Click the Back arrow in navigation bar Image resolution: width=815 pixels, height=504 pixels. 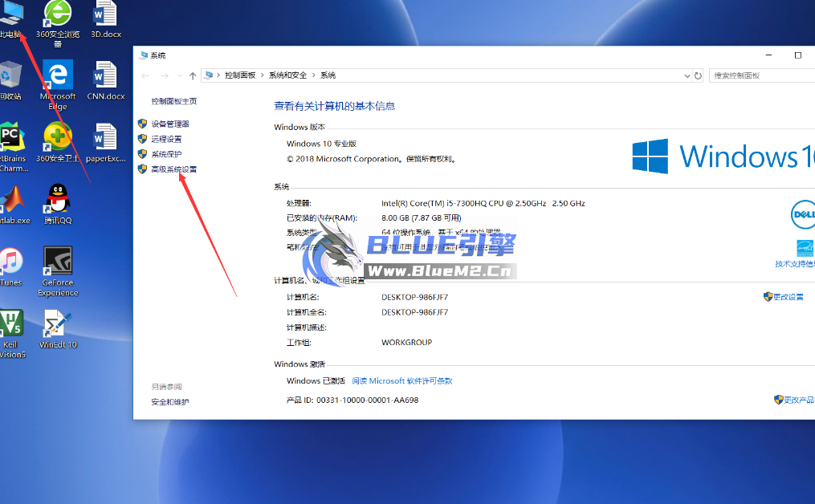145,75
